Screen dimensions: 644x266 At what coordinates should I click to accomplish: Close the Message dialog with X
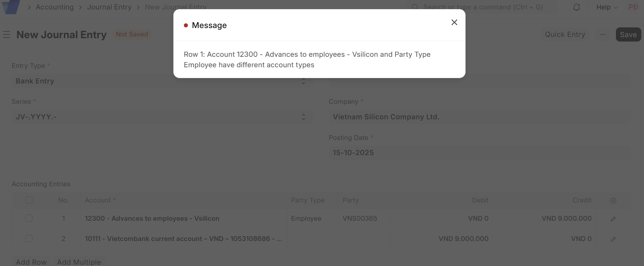[x=454, y=22]
